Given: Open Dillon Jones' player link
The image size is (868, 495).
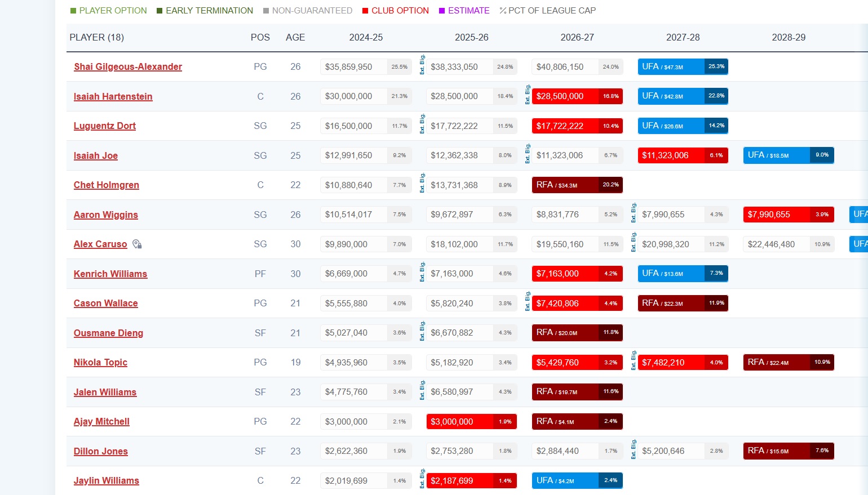Looking at the screenshot, I should click(101, 451).
